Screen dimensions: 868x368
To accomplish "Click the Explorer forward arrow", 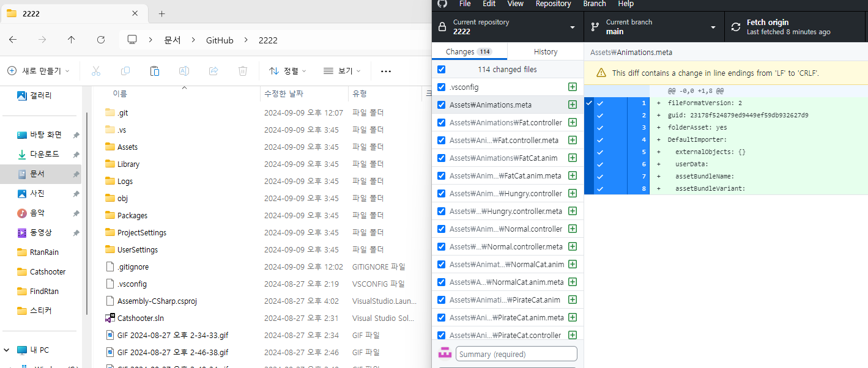I will coord(42,40).
